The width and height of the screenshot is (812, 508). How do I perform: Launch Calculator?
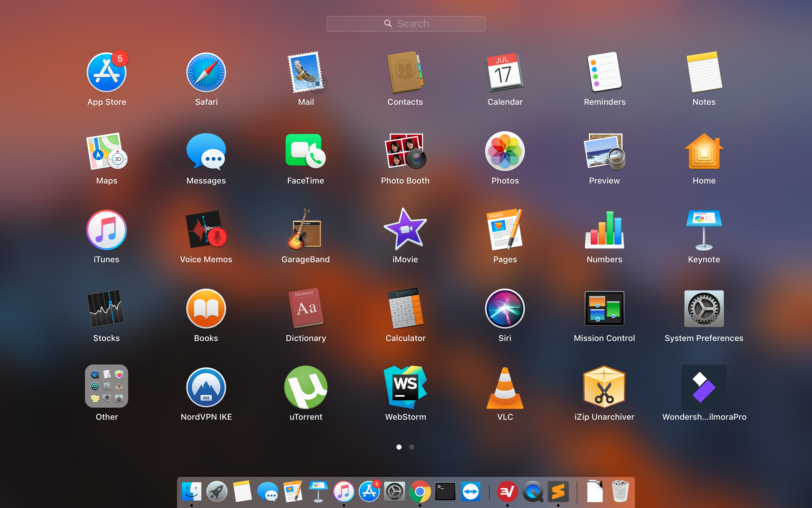(405, 308)
